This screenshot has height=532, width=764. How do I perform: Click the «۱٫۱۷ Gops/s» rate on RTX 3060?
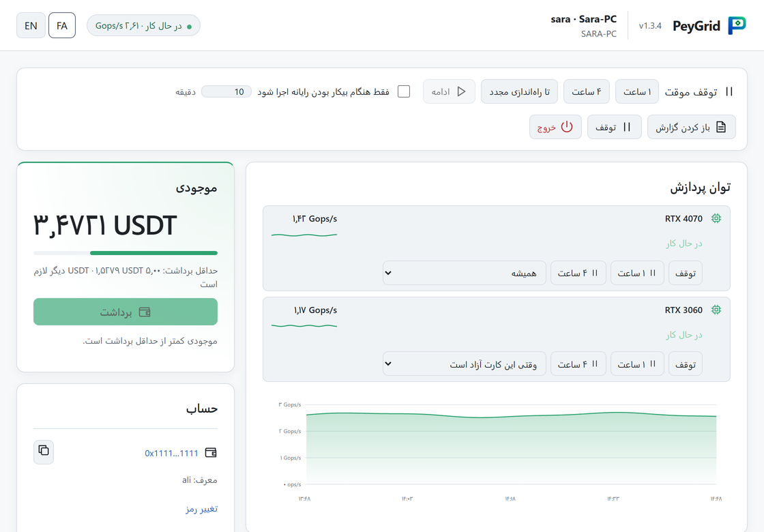pos(315,310)
